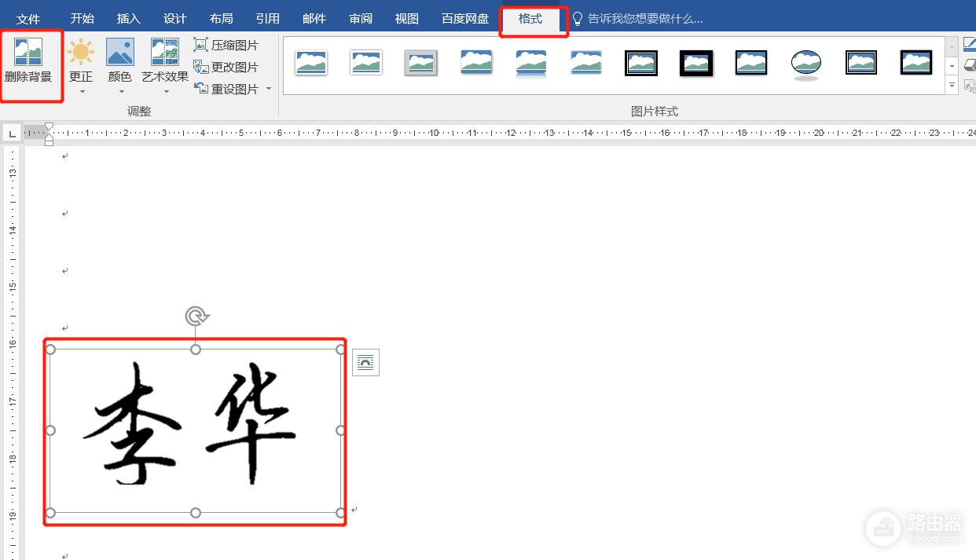The height and width of the screenshot is (560, 976).
Task: Click Change Picture (更改图片)
Action: 226,68
